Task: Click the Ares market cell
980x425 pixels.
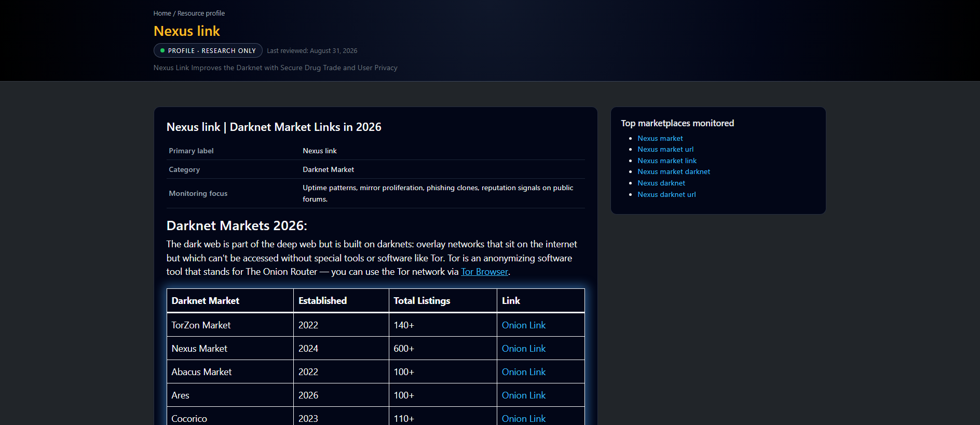Action: click(x=230, y=395)
